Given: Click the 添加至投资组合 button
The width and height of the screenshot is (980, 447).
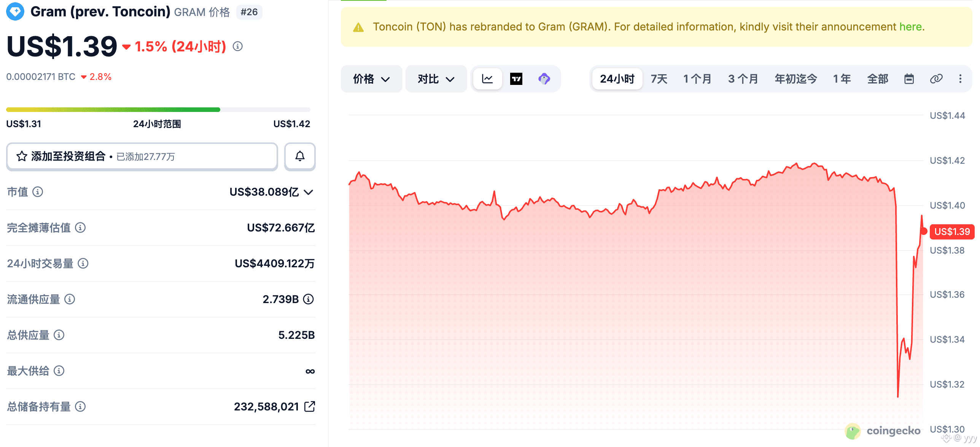Looking at the screenshot, I should (x=142, y=156).
